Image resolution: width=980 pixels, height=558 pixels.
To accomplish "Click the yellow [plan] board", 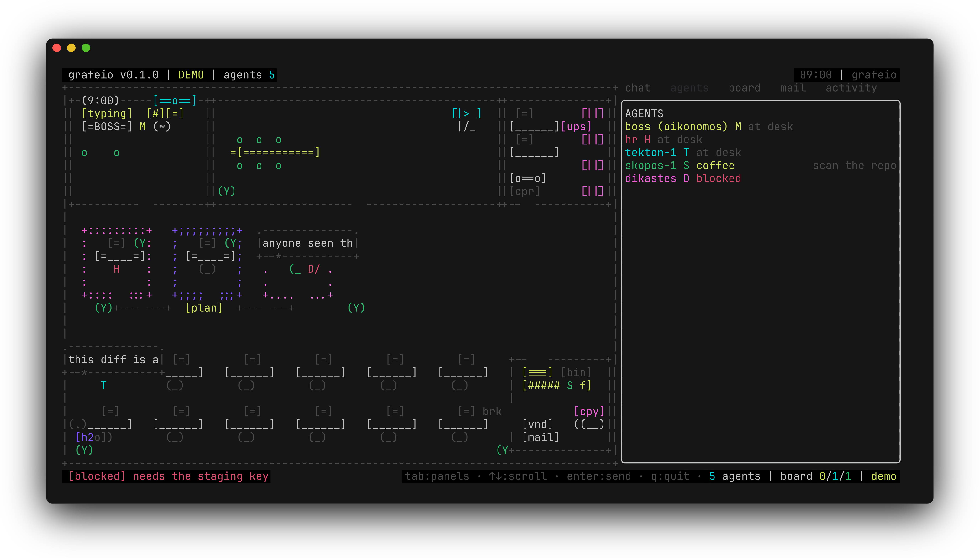I will [204, 308].
